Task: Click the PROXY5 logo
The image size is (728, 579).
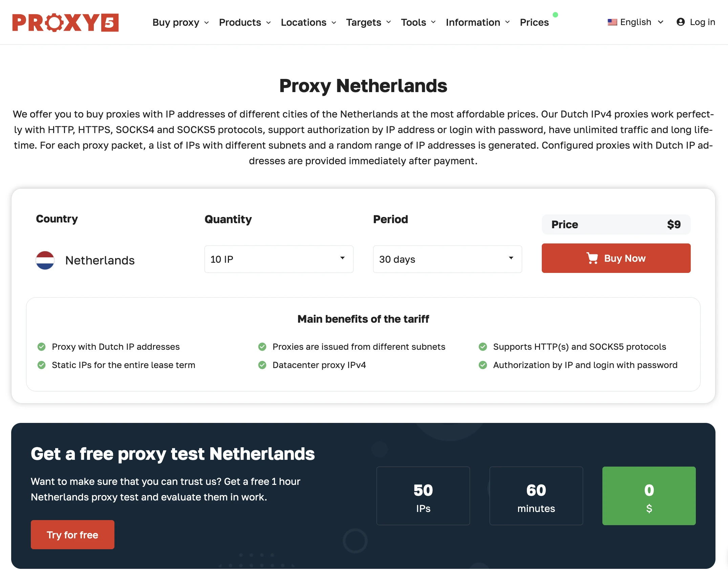Action: [65, 22]
